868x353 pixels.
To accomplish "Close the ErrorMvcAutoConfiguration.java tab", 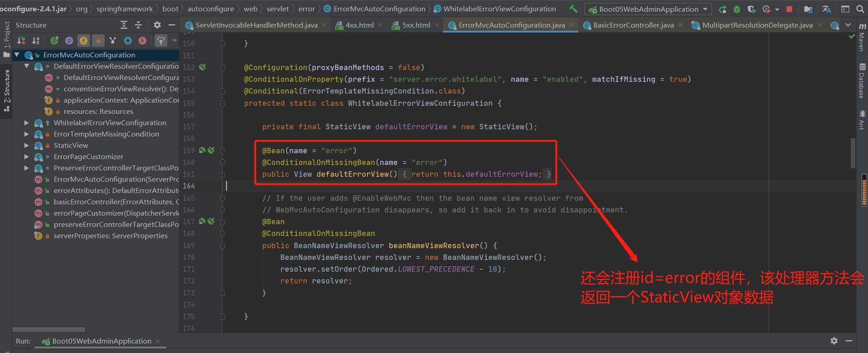I will click(571, 25).
